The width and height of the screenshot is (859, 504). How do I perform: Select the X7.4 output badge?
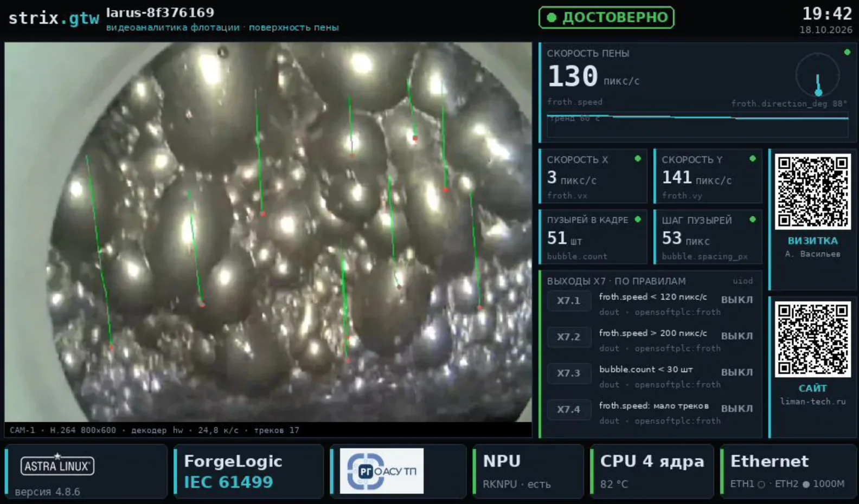coord(568,410)
